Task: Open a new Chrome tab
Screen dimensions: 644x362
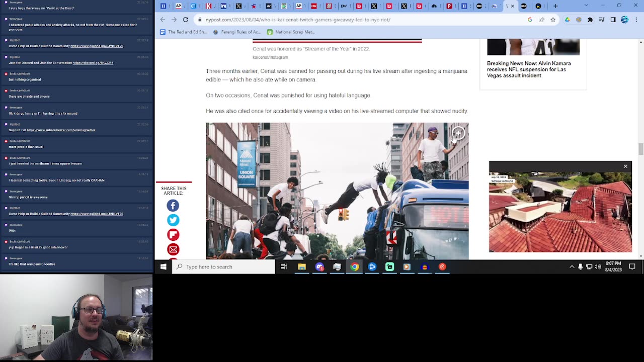Action: (555, 6)
